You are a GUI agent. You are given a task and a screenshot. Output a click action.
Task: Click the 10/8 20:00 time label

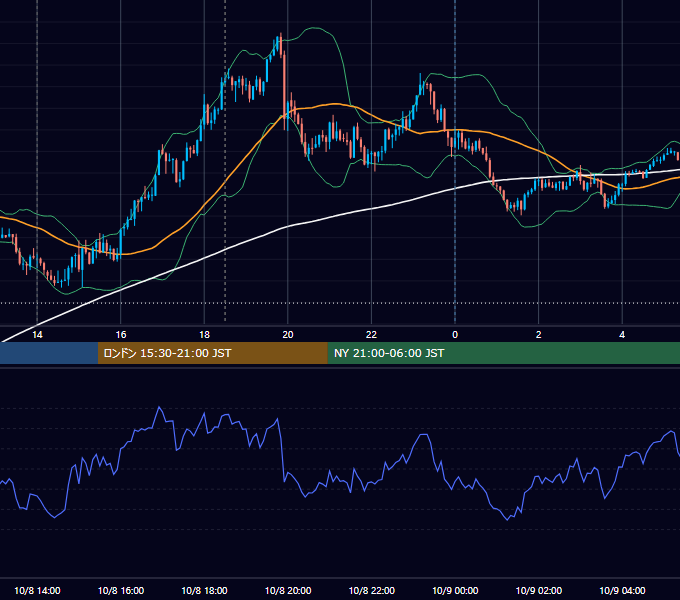point(288,590)
